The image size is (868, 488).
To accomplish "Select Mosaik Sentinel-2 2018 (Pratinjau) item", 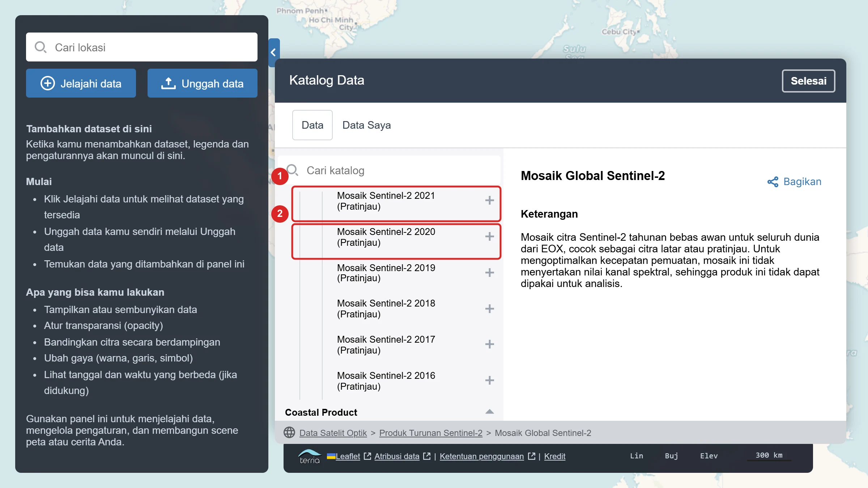I will (x=386, y=309).
